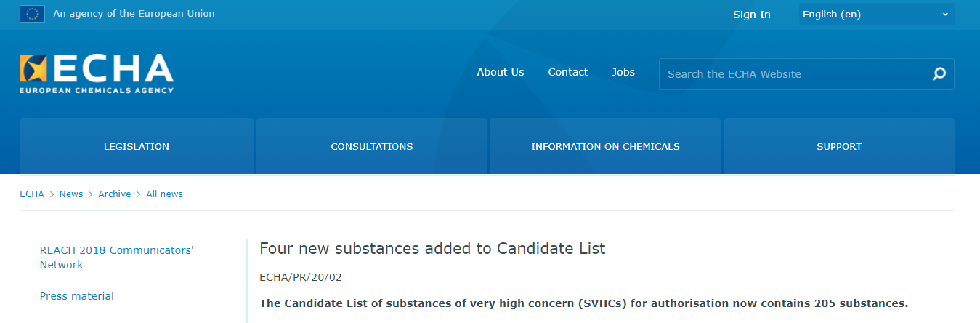Open the Jobs link
The width and height of the screenshot is (980, 323).
point(623,72)
